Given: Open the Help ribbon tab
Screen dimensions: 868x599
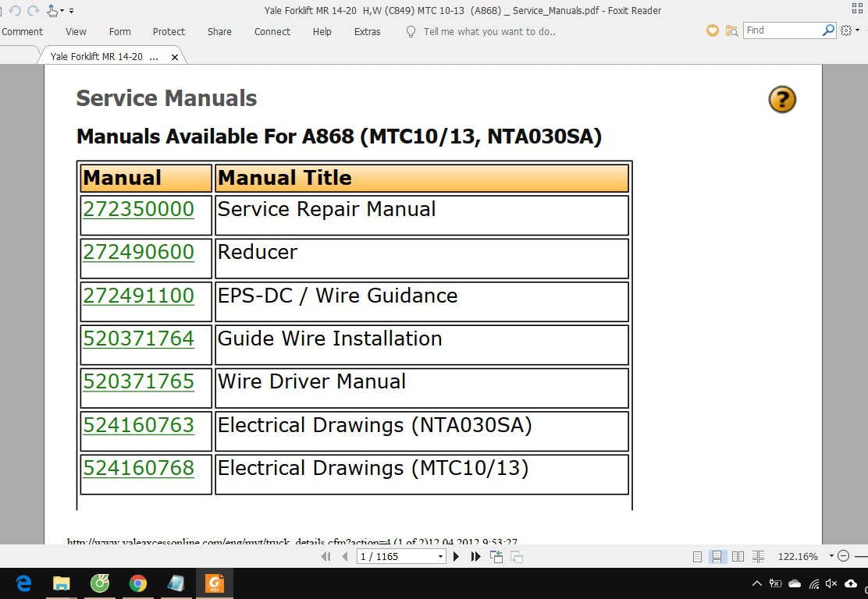Looking at the screenshot, I should (x=322, y=31).
